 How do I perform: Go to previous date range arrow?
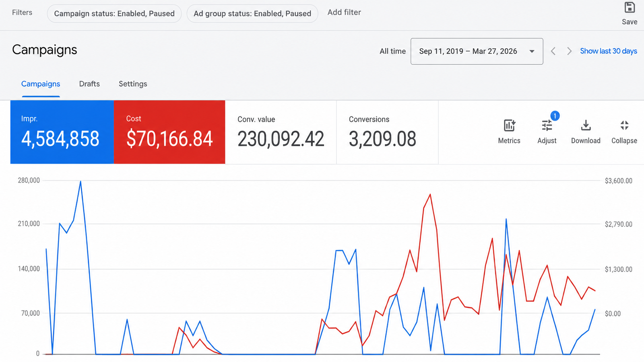[x=553, y=51]
